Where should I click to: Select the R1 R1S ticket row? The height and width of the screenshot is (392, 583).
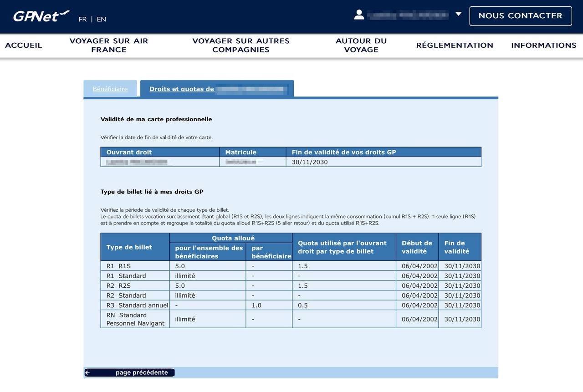point(291,266)
